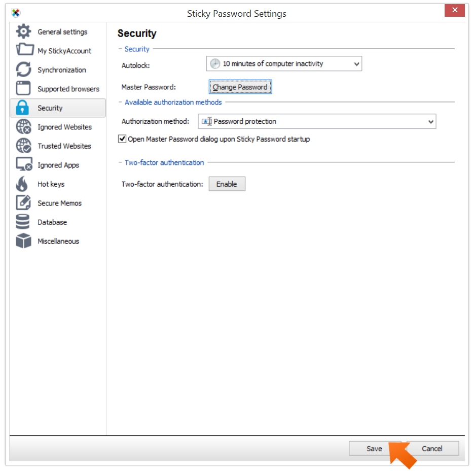This screenshot has width=473, height=476.
Task: Select the General settings gear icon
Action: coord(23,31)
